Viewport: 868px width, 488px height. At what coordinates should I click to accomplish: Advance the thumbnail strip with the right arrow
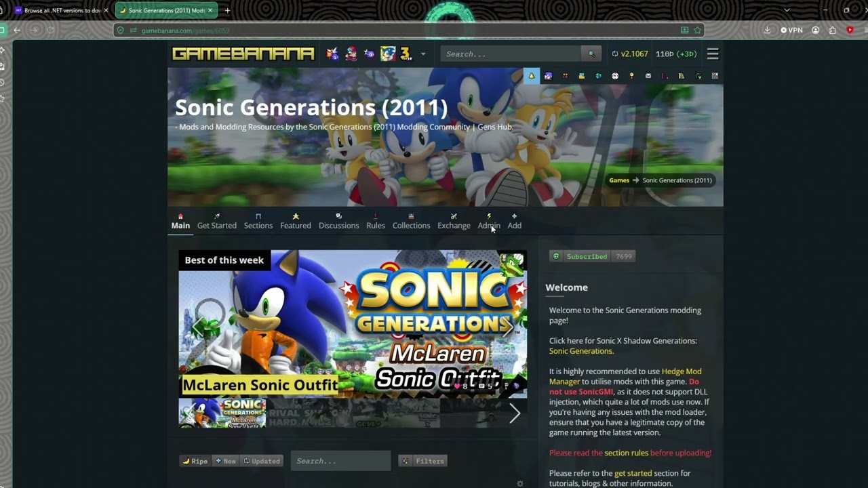click(515, 413)
